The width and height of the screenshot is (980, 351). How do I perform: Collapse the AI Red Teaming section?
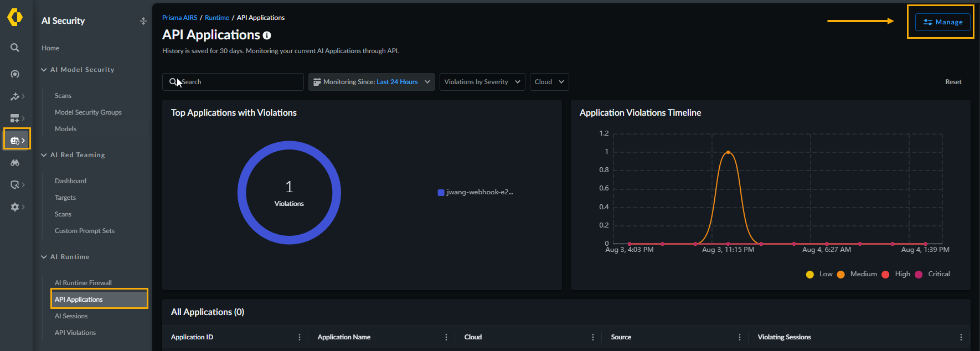[x=44, y=155]
